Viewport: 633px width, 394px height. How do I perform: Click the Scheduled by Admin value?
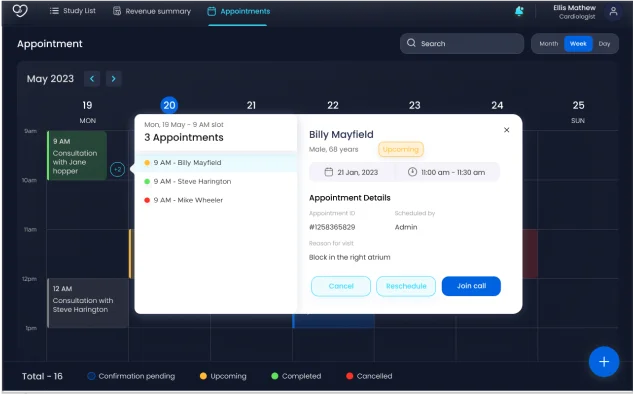406,227
